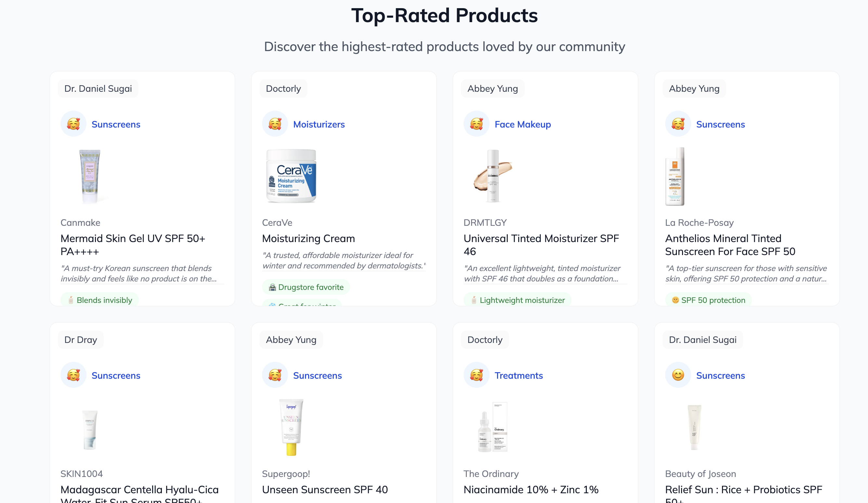
Task: Click the SPF 50 protection tag
Action: click(708, 300)
